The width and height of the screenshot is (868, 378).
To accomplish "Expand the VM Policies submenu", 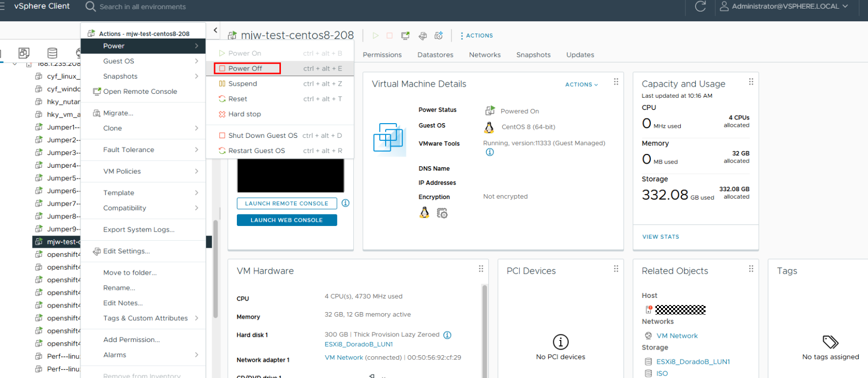I will [143, 171].
